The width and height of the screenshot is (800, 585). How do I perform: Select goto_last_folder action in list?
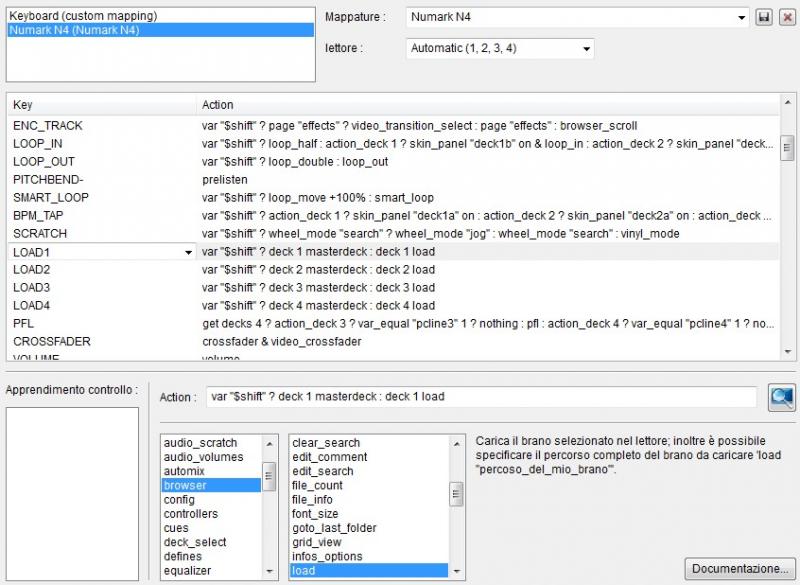(334, 528)
